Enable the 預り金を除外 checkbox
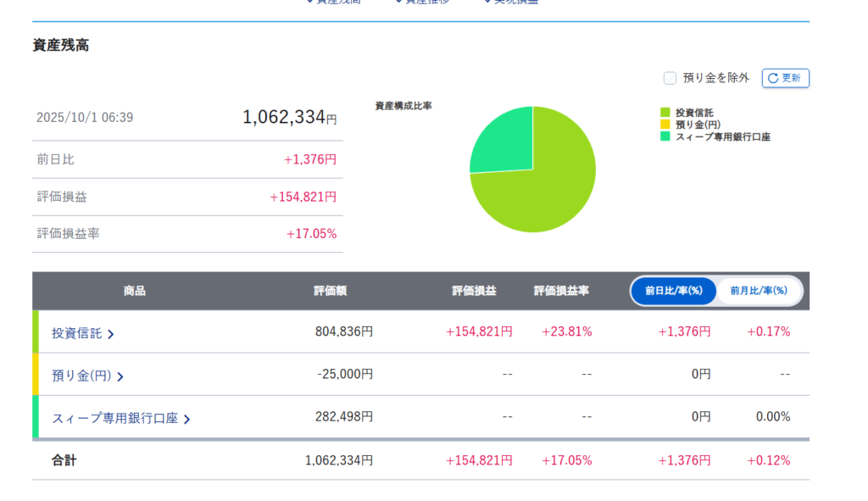This screenshot has height=501, width=868. (x=670, y=78)
